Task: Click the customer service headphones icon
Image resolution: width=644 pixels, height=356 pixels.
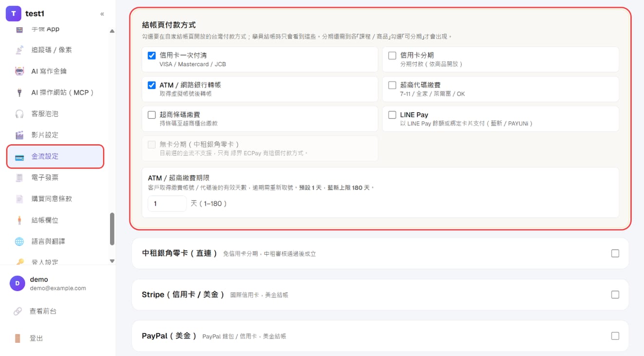Action: [x=19, y=113]
